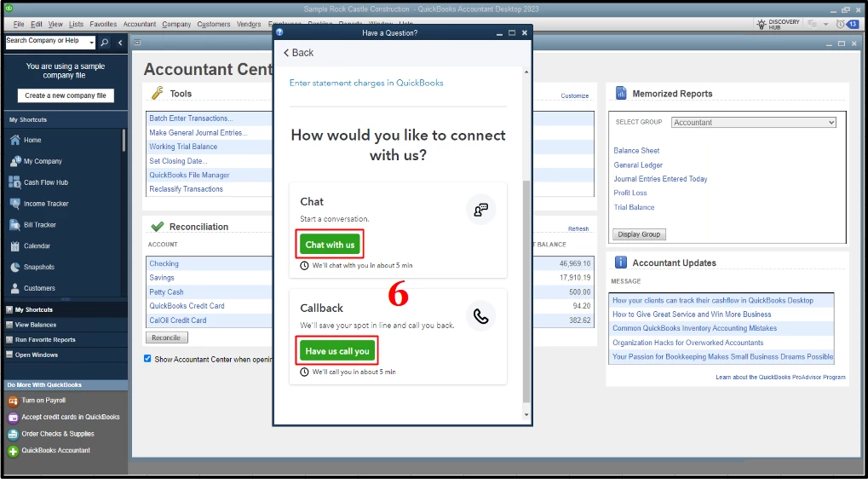Collapse the left icon bar chevron
868x479 pixels.
(x=120, y=42)
